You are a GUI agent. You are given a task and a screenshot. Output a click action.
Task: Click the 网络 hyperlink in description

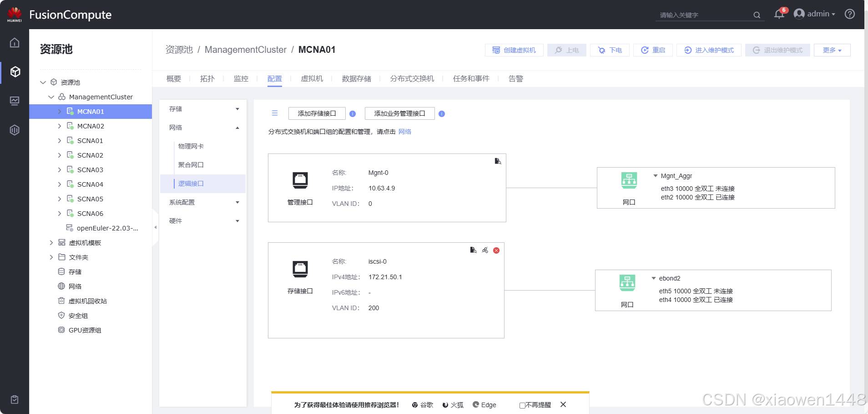(404, 132)
